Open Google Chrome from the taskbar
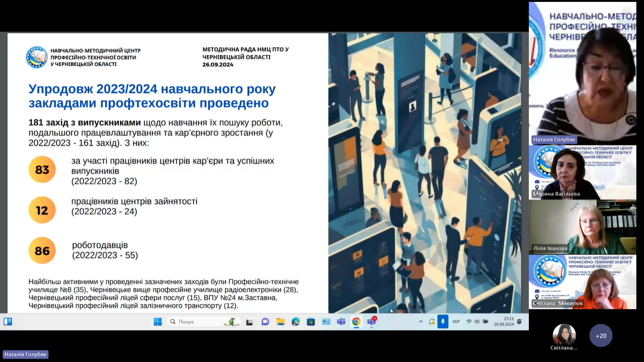 pos(356,322)
